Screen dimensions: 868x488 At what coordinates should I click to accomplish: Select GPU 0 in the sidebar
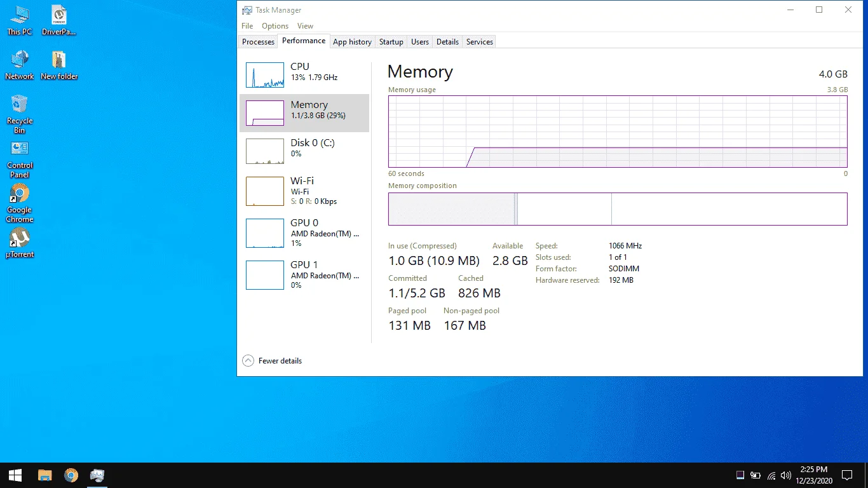(304, 233)
